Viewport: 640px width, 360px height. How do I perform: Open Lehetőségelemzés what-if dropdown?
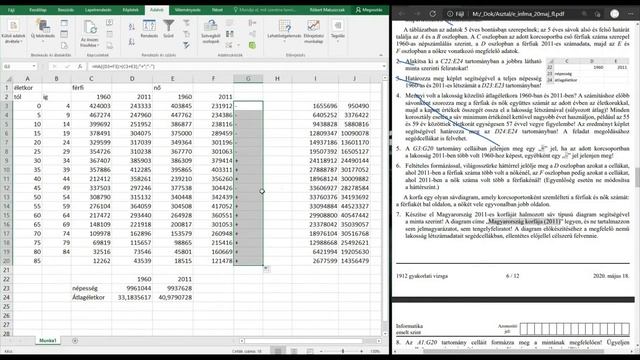click(284, 31)
